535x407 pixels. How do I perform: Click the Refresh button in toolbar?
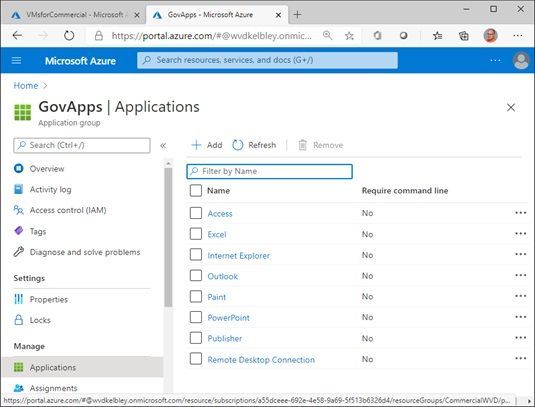254,145
